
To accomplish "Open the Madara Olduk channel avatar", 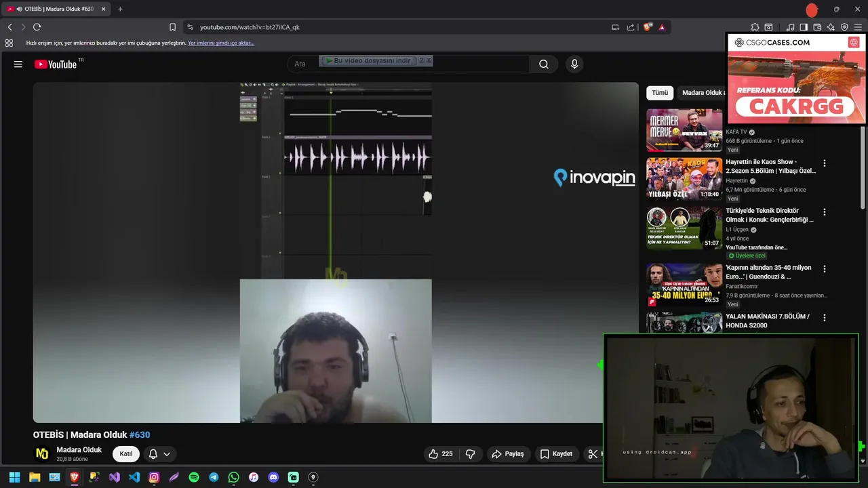I will tap(42, 453).
